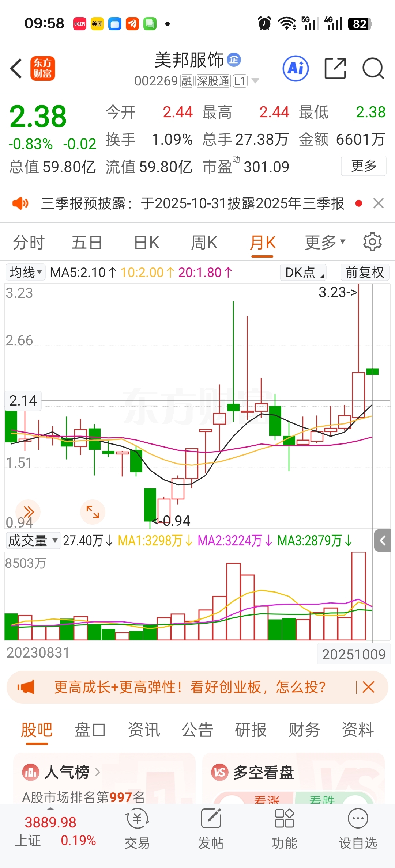Open the 盘口 tab
Viewport: 395px width, 868px height.
point(90,730)
